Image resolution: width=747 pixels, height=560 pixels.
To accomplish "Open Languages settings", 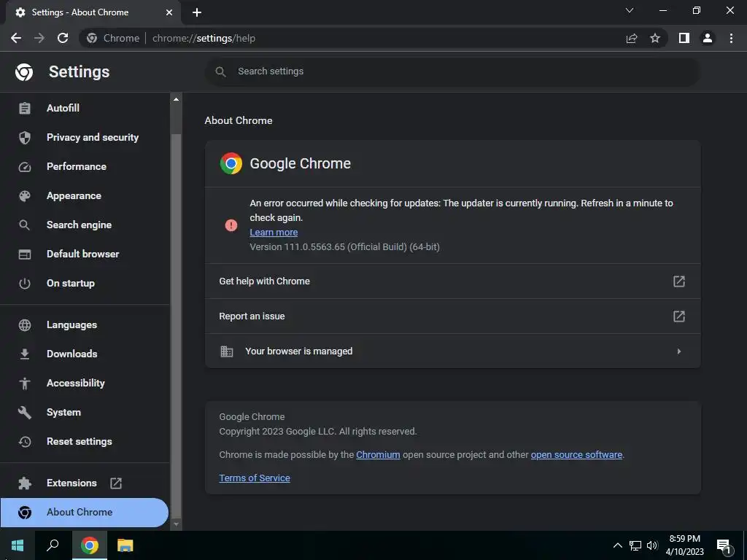I will pos(85,324).
